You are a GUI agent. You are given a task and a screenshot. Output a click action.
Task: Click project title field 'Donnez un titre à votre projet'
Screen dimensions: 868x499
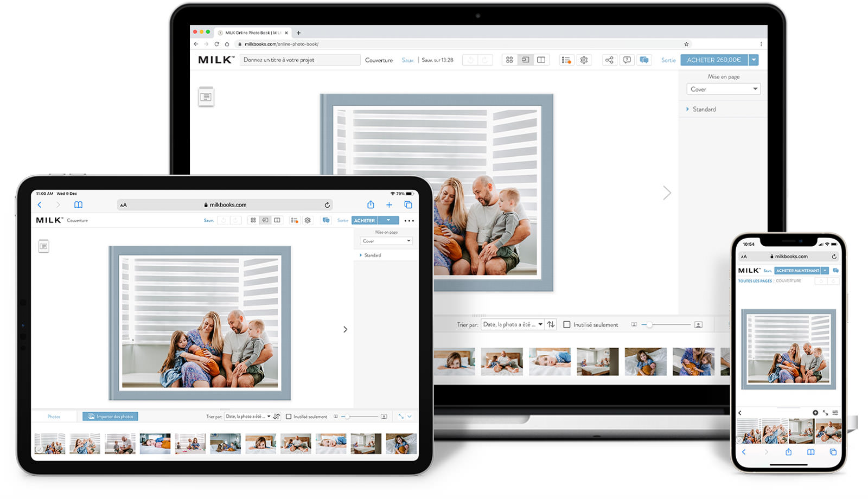tap(300, 60)
